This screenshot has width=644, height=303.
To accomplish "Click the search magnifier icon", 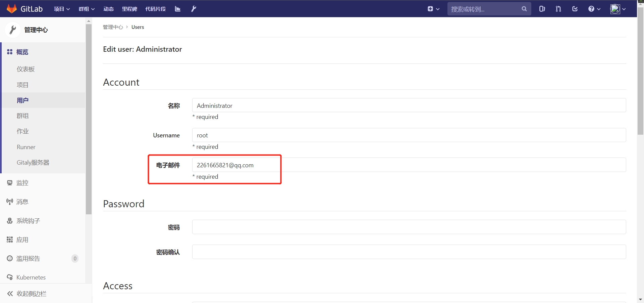I will pos(524,9).
